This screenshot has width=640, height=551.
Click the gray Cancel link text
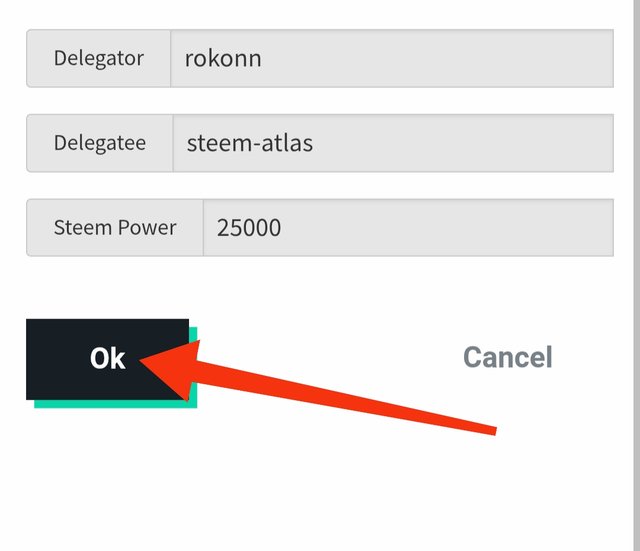pos(507,357)
